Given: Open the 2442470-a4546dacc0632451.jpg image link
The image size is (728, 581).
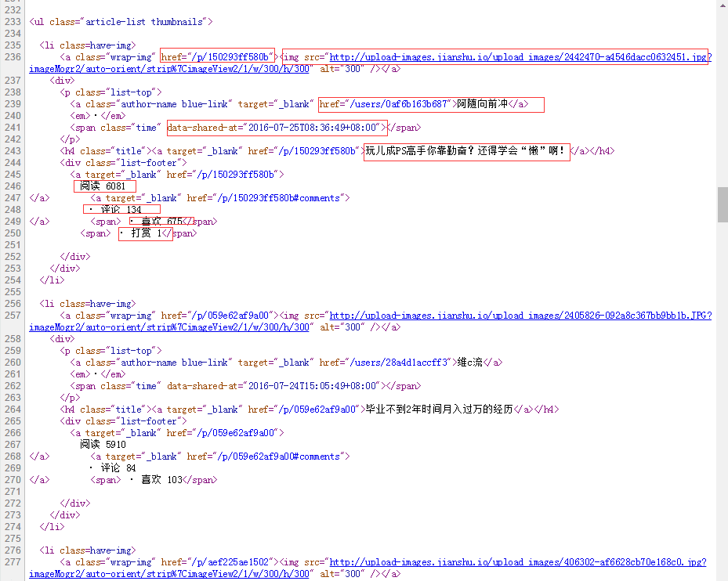Looking at the screenshot, I should 519,57.
